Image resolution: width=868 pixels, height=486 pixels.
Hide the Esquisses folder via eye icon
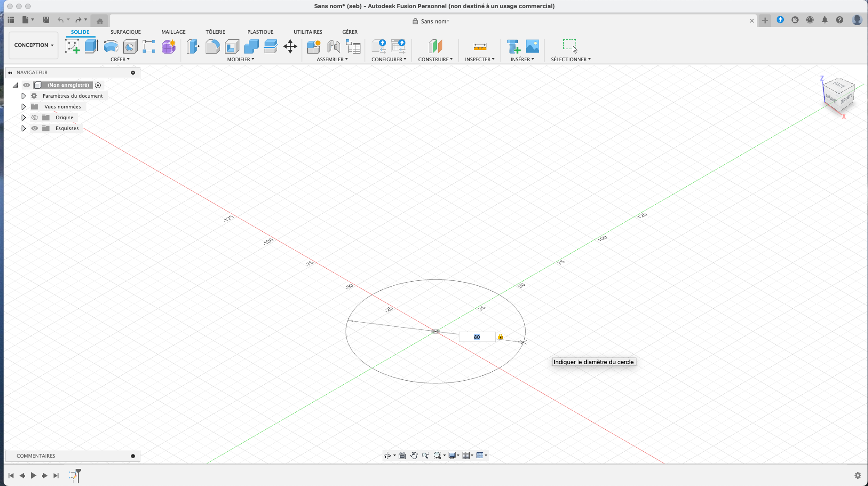coord(35,128)
